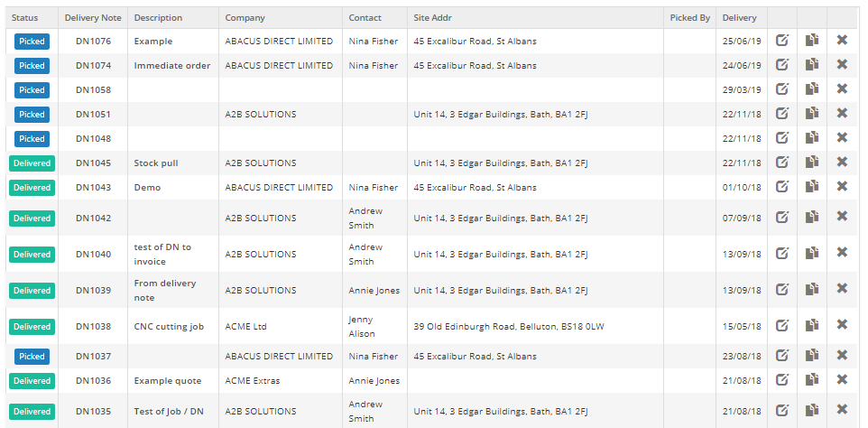Open the DN1076 delivery note number
The width and height of the screenshot is (868, 428).
coord(93,42)
